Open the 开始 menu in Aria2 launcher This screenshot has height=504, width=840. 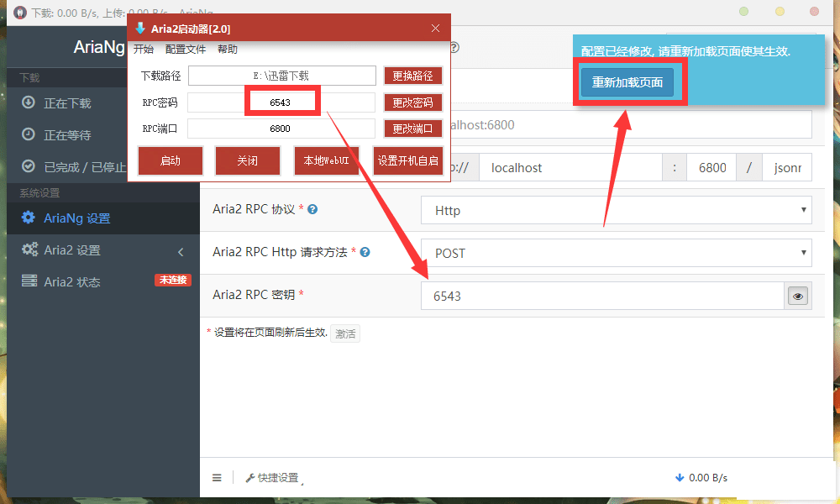click(x=144, y=50)
